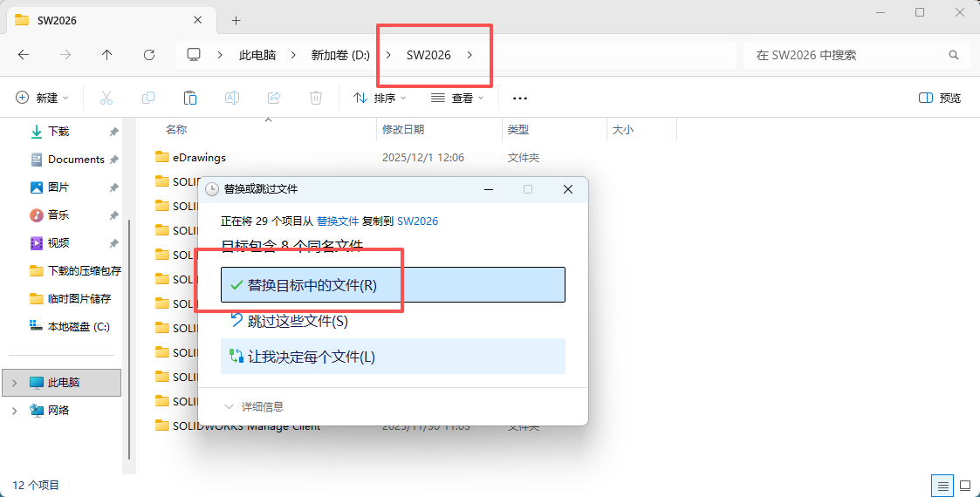Expand chevron after 新加卷 (D:) breadcrumb
This screenshot has height=497, width=980.
pyautogui.click(x=388, y=55)
